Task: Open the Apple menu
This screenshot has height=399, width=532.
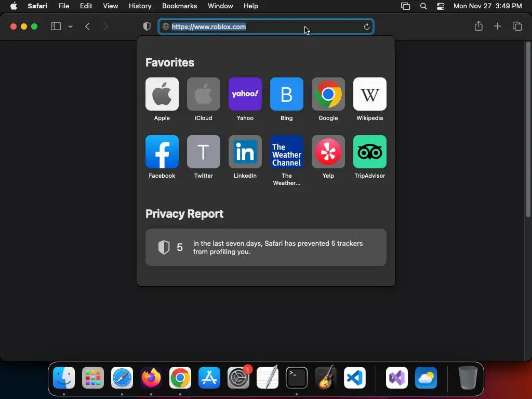Action: pos(14,6)
